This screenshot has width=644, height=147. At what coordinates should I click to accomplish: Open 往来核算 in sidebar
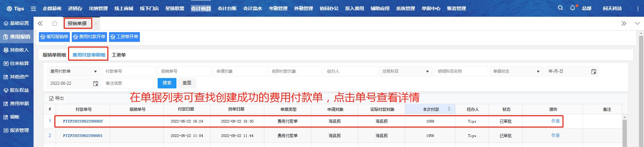[x=17, y=64]
